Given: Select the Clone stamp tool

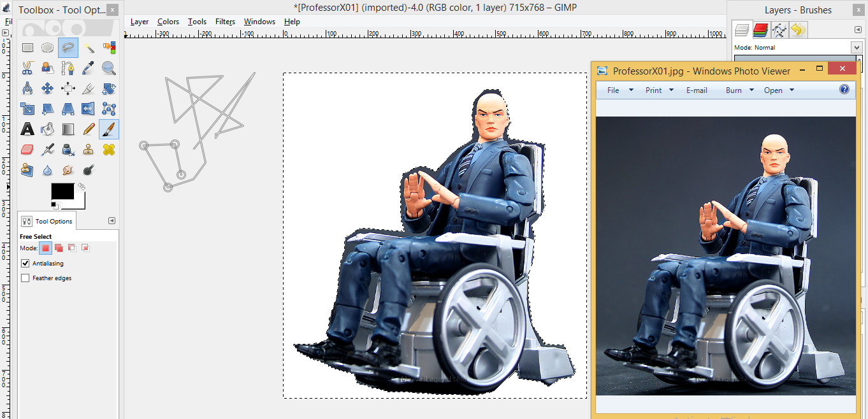Looking at the screenshot, I should 89,150.
